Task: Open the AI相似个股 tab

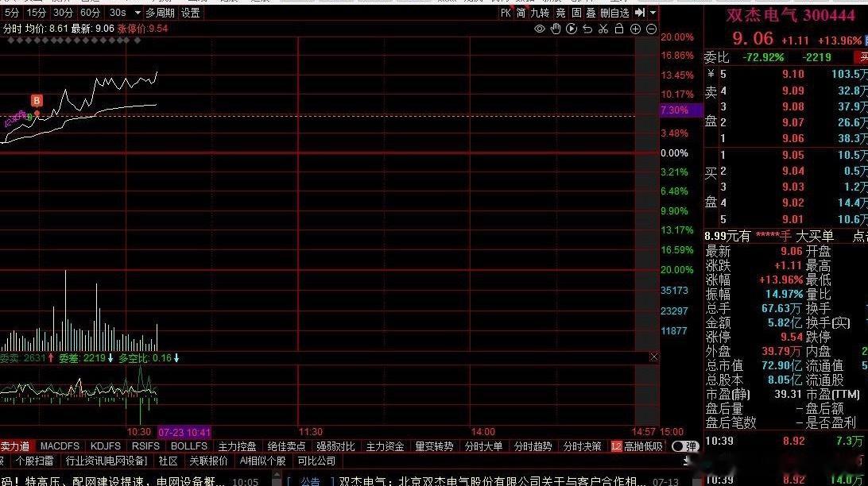Action: [262, 461]
